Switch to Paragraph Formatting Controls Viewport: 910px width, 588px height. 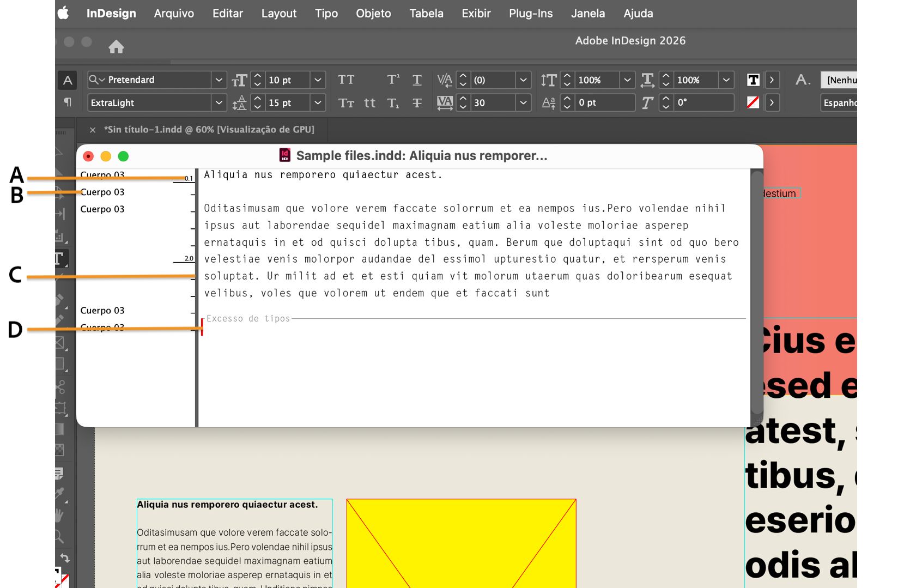click(68, 102)
